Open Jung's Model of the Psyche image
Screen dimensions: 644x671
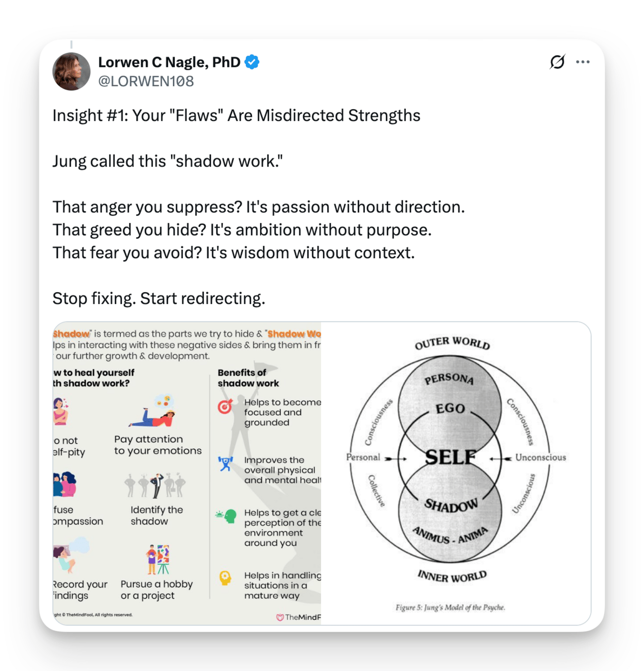(456, 473)
